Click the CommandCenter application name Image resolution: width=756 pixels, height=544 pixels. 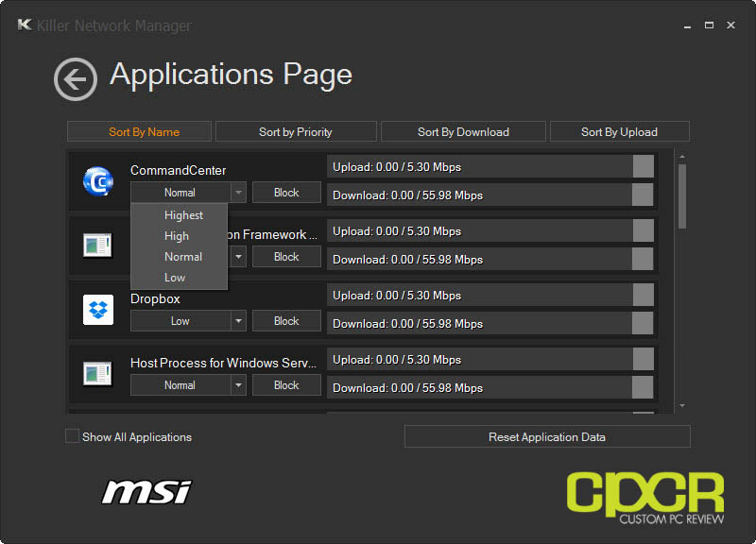178,170
